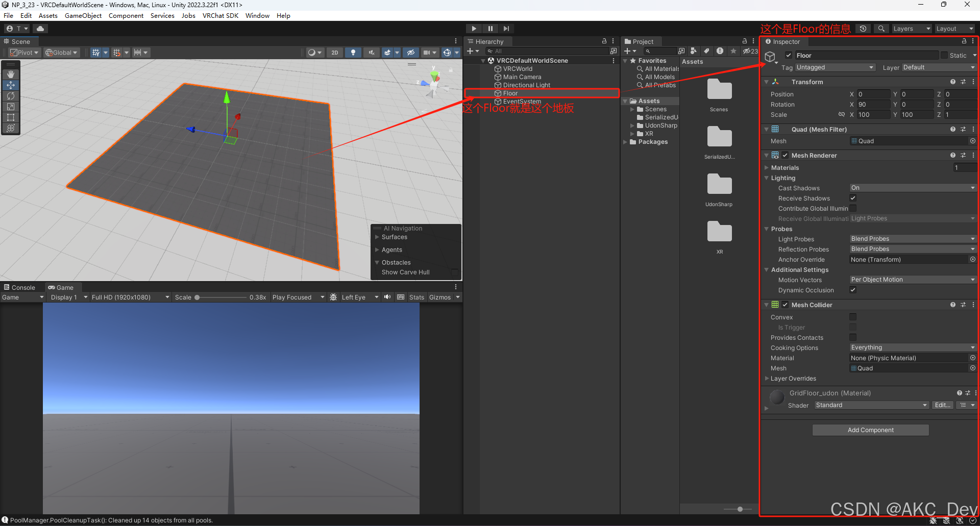This screenshot has height=526, width=980.
Task: Pause the game with the Pause button
Action: tap(490, 29)
